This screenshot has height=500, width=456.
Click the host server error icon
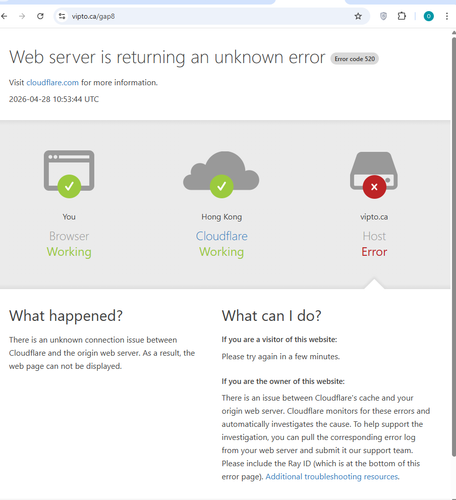click(374, 175)
